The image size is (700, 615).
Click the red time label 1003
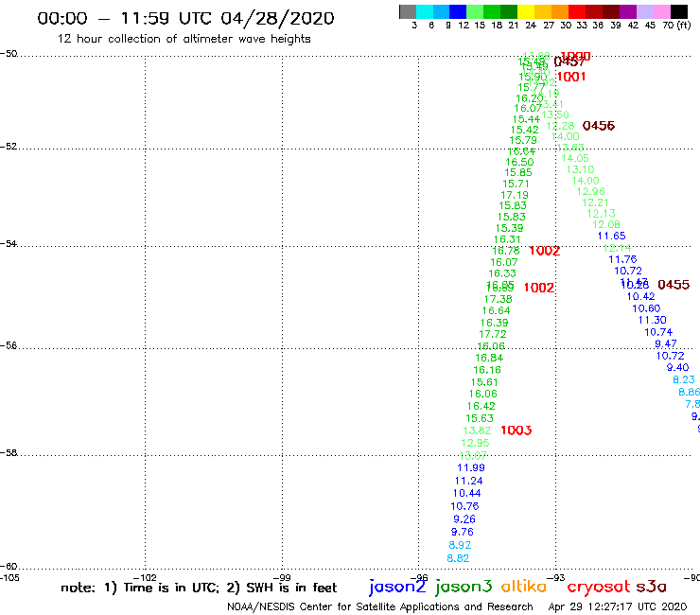(516, 430)
